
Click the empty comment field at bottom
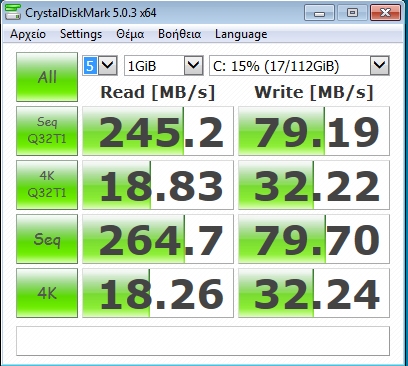(x=203, y=341)
